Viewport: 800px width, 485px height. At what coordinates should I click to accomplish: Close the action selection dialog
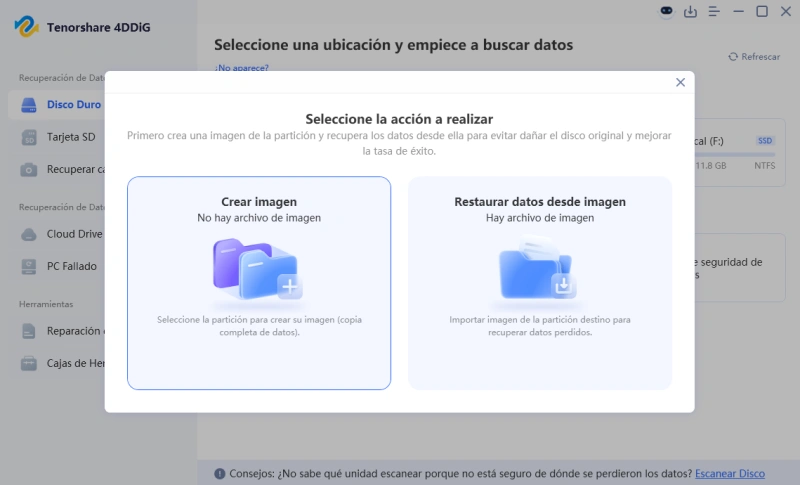pyautogui.click(x=680, y=82)
